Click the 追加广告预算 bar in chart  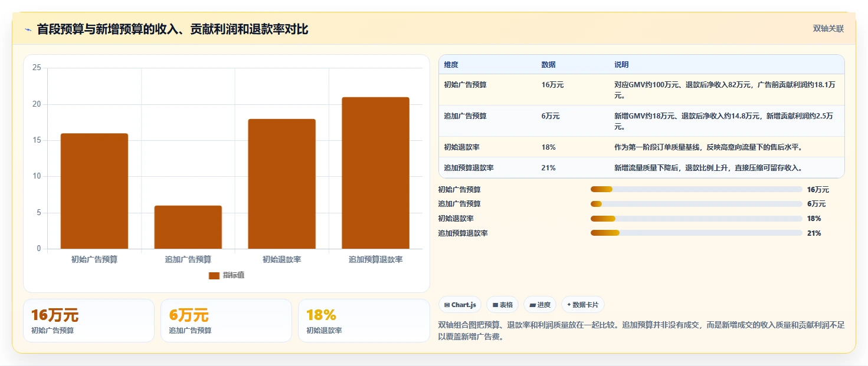[188, 227]
